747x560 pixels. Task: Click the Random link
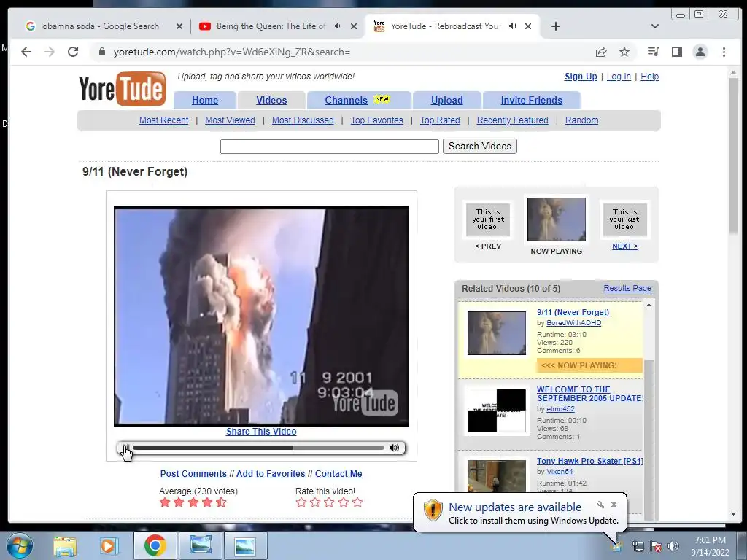point(581,120)
